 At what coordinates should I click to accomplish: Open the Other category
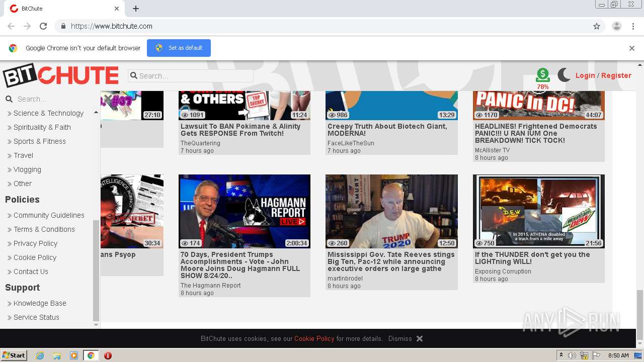[23, 184]
